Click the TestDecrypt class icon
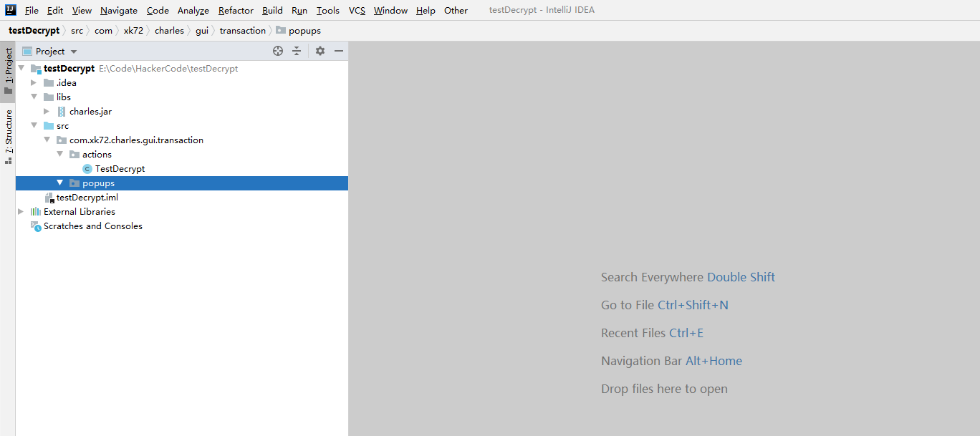980x436 pixels. pos(87,169)
